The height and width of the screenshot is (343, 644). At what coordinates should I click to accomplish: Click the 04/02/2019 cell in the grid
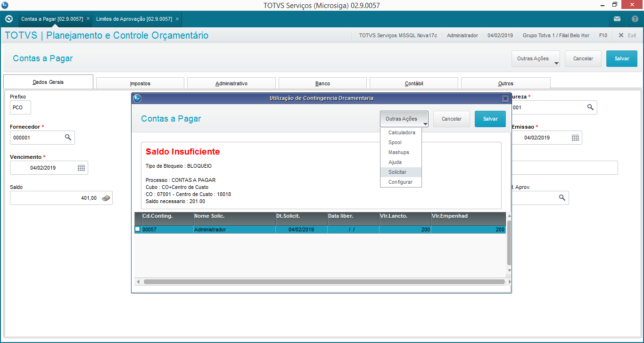[302, 229]
